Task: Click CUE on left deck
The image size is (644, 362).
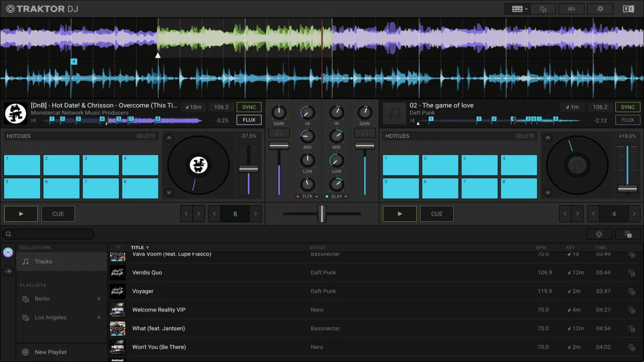Action: coord(58,214)
